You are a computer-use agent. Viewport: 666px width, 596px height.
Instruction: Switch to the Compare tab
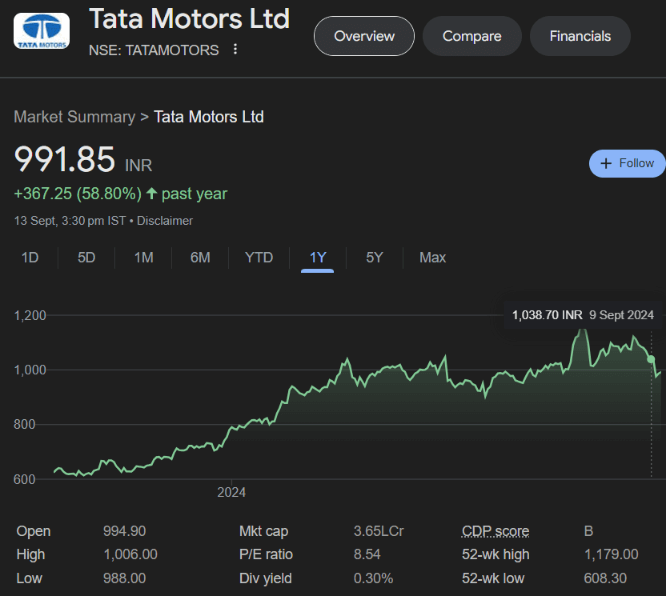472,36
